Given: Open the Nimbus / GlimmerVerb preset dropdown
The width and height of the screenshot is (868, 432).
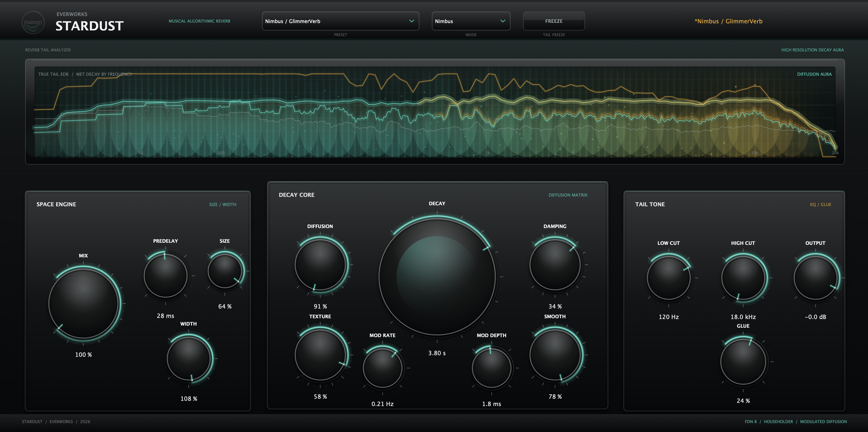Looking at the screenshot, I should point(340,21).
